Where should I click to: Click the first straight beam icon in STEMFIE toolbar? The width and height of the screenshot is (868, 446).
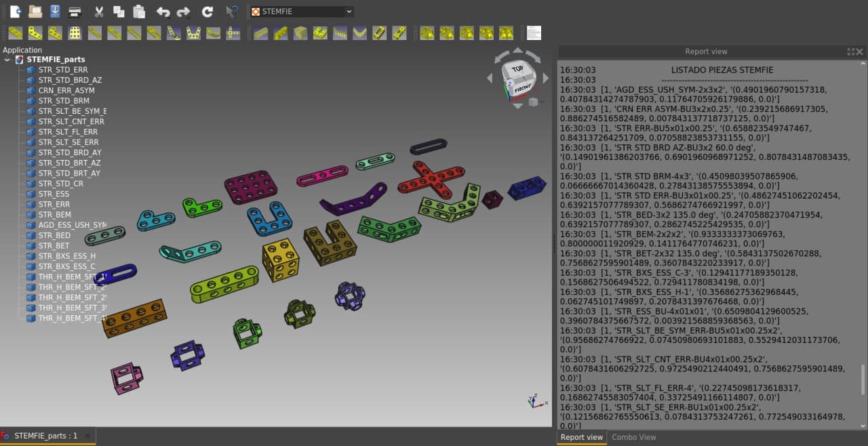[15, 33]
